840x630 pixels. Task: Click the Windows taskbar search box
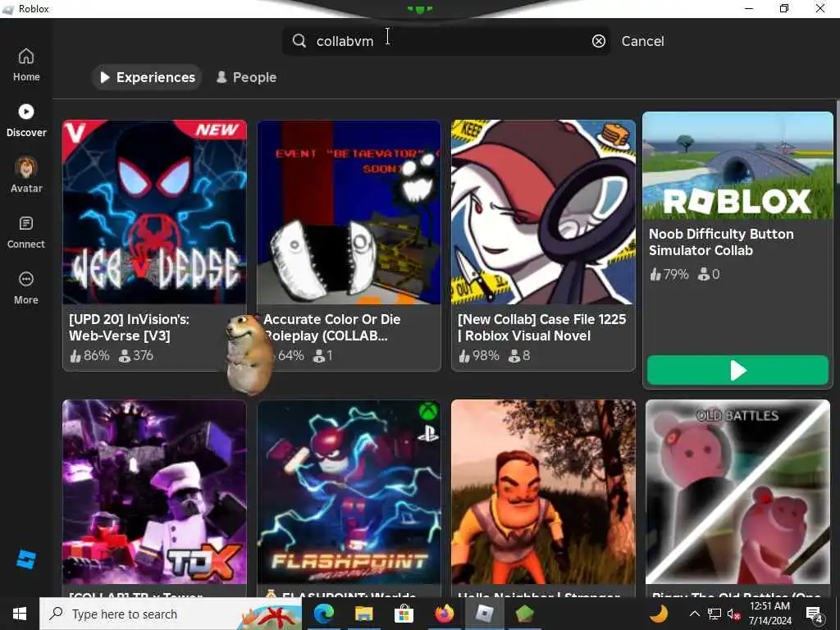[x=171, y=614]
